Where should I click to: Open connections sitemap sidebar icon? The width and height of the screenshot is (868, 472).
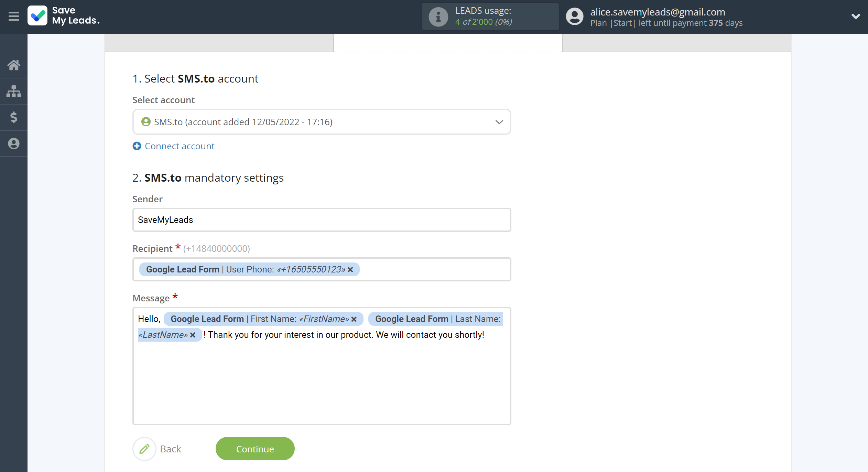coord(14,91)
